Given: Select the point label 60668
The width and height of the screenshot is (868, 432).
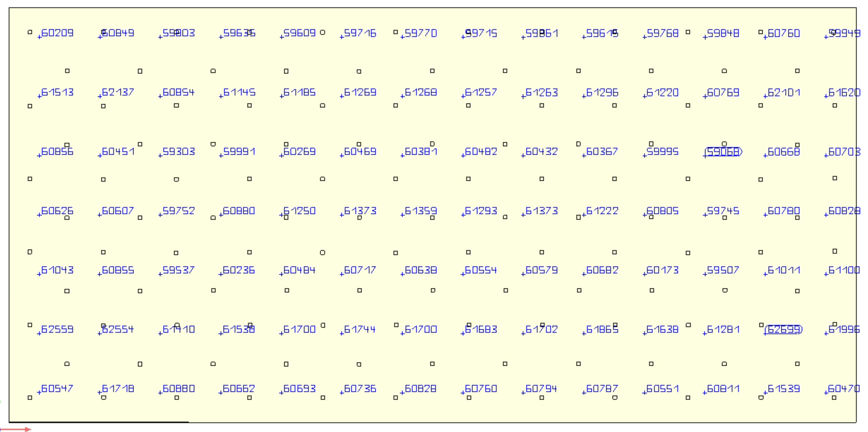Looking at the screenshot, I should 784,152.
